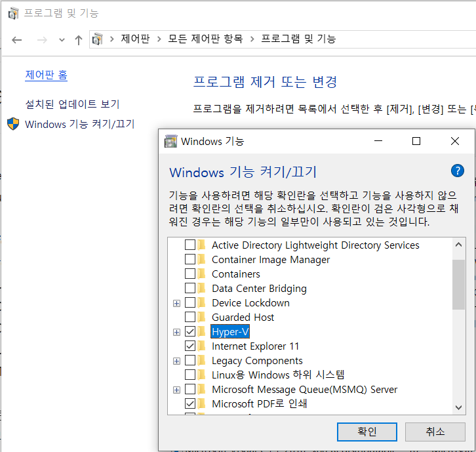476x452 pixels.
Task: Enable Data Center Bridging checkbox
Action: tap(190, 287)
